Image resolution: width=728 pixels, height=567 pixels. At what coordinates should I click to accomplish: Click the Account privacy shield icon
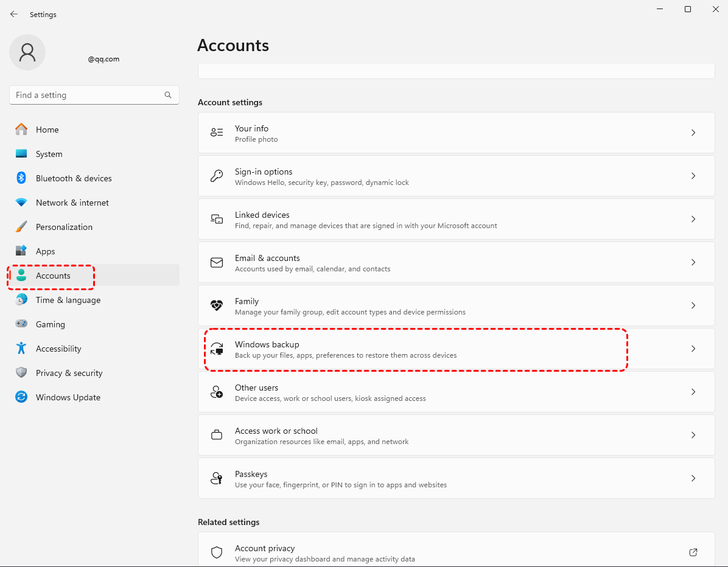click(x=217, y=552)
